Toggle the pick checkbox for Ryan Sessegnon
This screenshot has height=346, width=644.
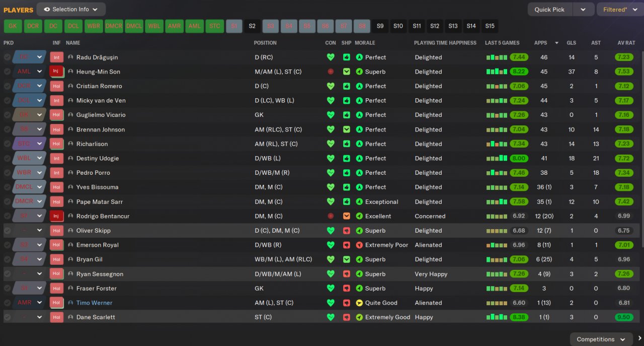(x=7, y=274)
